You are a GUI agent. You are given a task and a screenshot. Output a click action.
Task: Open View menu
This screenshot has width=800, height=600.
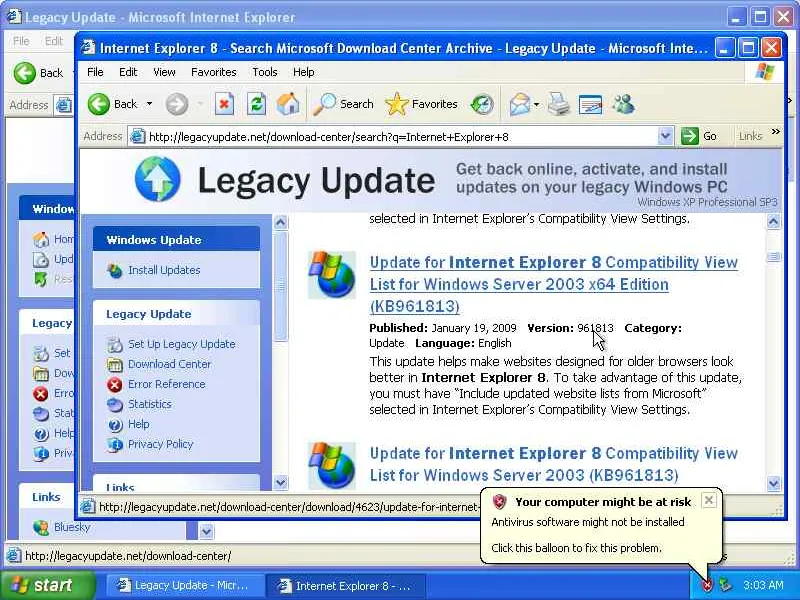pos(164,72)
